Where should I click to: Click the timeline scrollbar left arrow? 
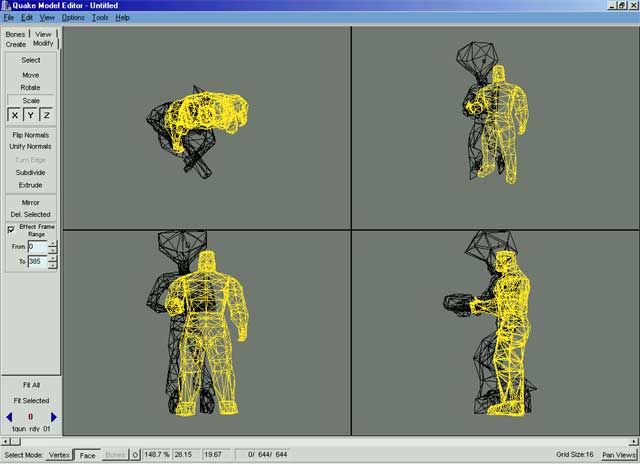(6, 441)
